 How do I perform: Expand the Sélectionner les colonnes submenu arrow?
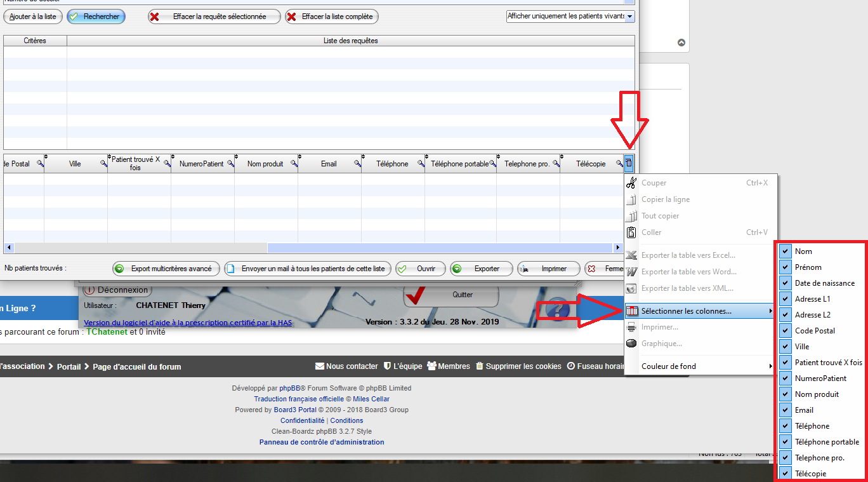pyautogui.click(x=771, y=311)
